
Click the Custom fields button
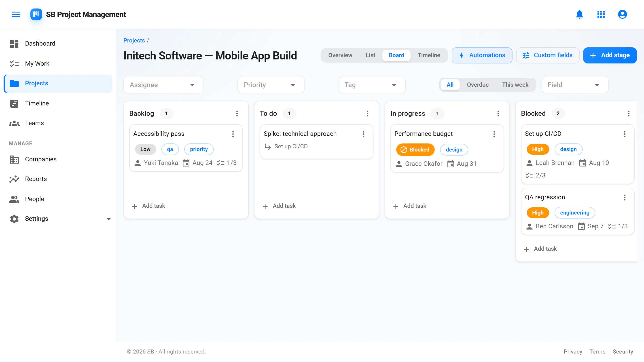tap(547, 55)
